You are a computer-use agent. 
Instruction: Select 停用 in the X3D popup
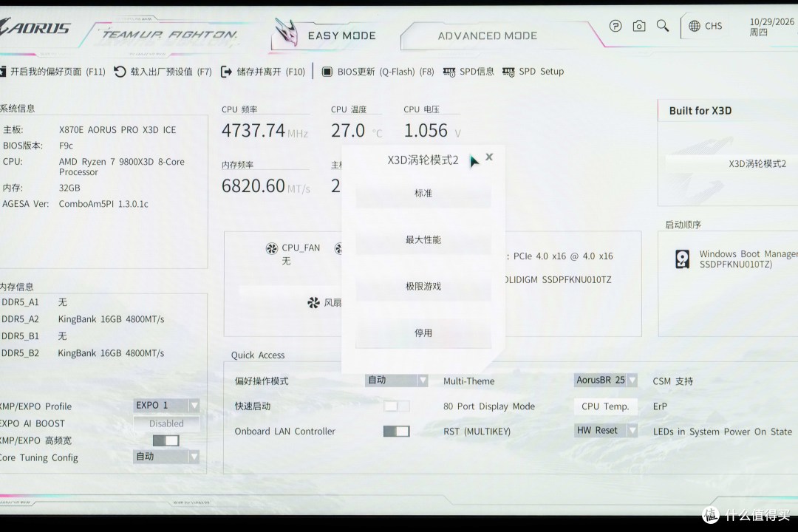[423, 333]
